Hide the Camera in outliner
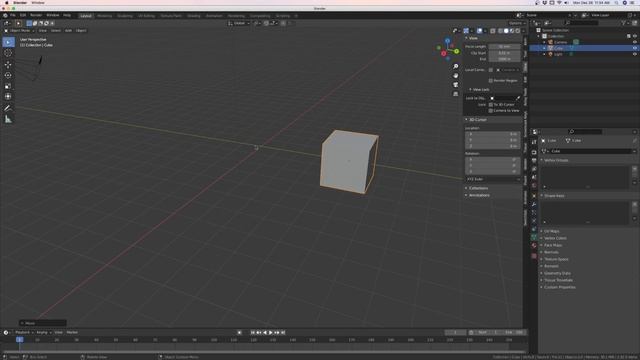Image resolution: width=640 pixels, height=360 pixels. [x=635, y=42]
